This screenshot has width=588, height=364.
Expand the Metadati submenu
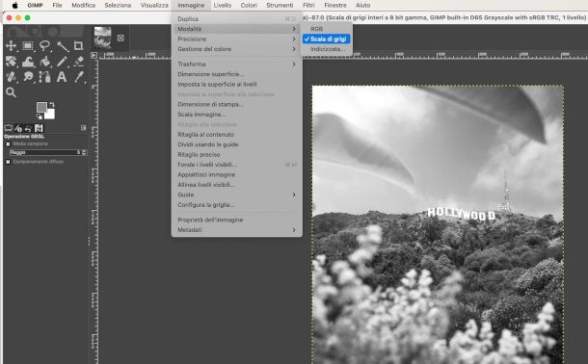pos(236,230)
